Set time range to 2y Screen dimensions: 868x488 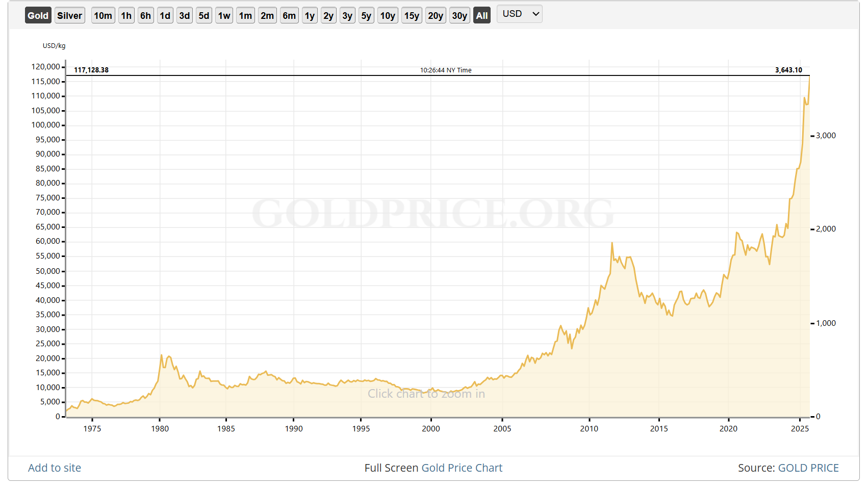tap(328, 15)
